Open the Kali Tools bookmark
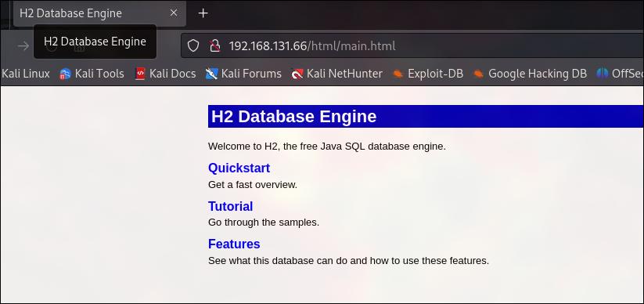This screenshot has width=644, height=304. point(92,74)
